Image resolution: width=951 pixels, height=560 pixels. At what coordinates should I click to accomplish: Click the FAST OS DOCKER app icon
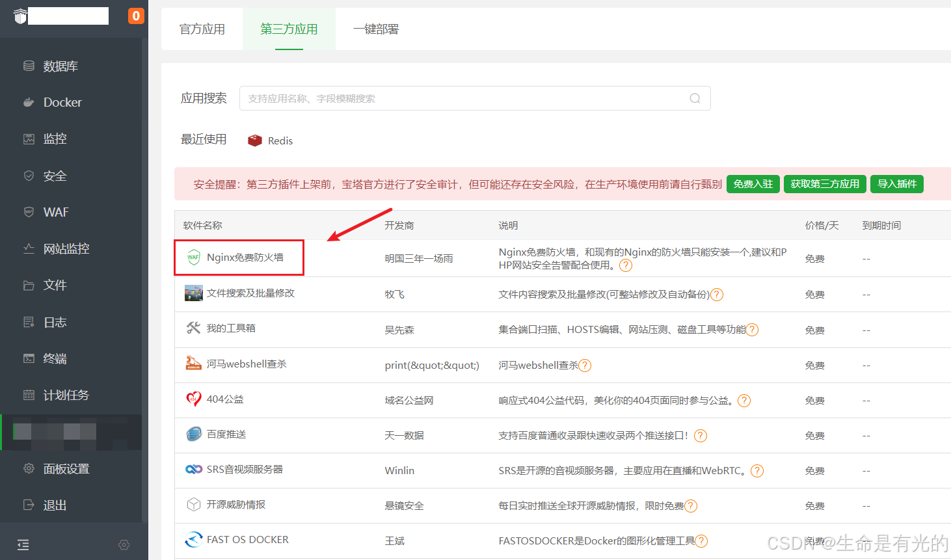point(193,539)
